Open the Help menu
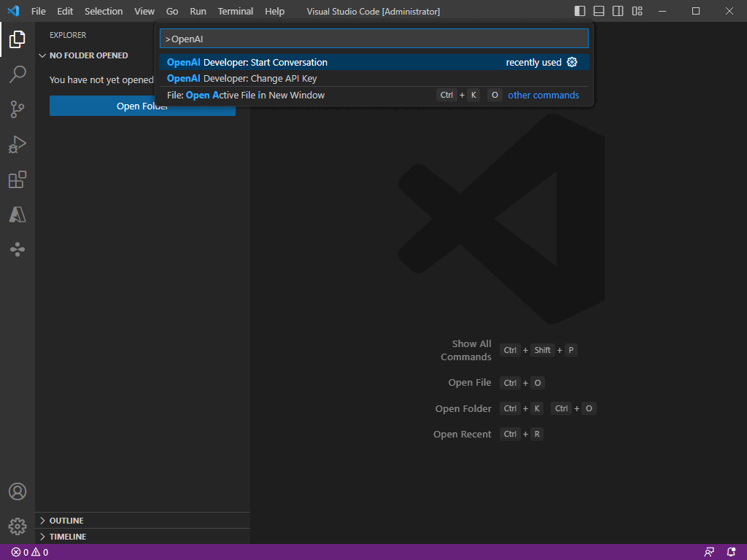 pyautogui.click(x=274, y=11)
